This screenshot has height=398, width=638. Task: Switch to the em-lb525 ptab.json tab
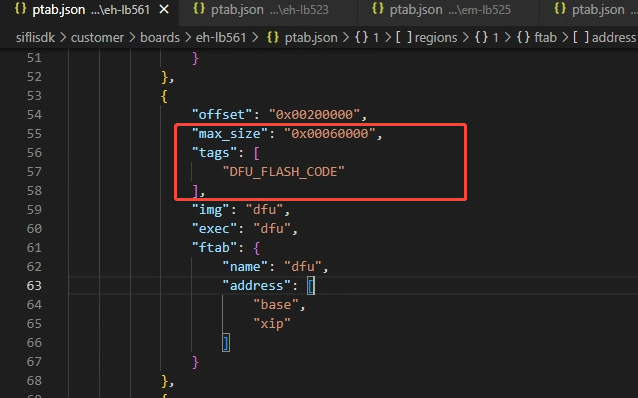point(448,9)
